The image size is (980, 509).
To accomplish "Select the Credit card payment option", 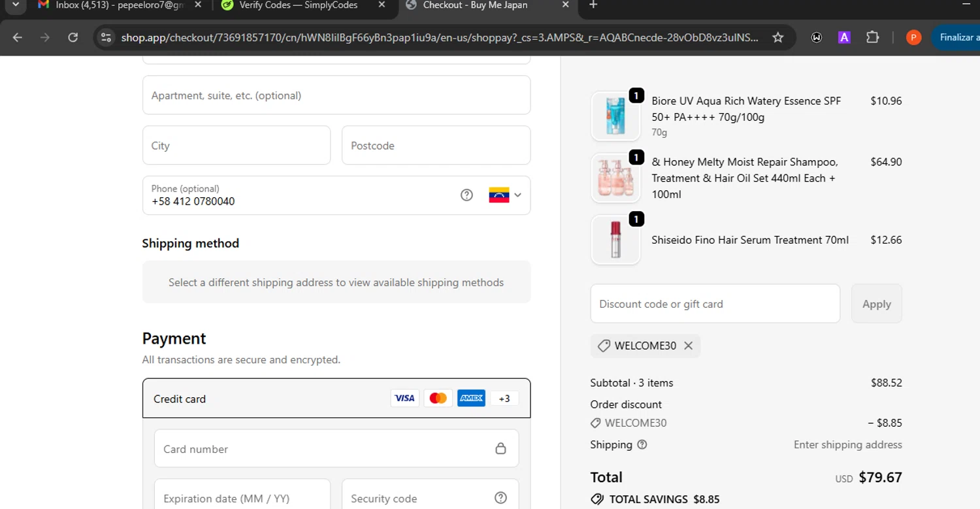I will click(x=336, y=399).
